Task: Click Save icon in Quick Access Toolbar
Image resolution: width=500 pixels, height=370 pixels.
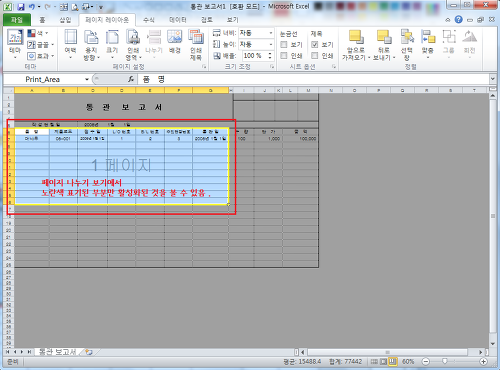Action: click(21, 7)
